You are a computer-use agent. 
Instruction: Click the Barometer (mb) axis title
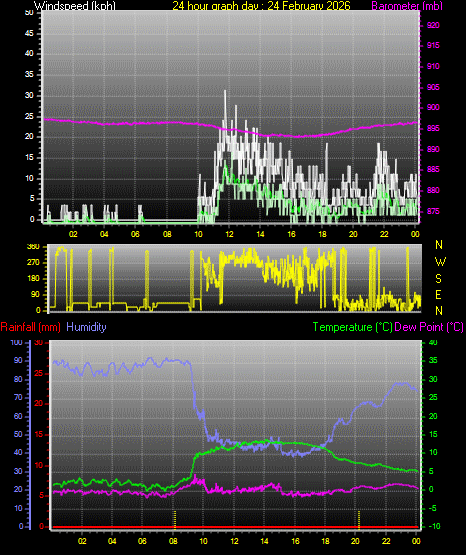click(x=407, y=6)
